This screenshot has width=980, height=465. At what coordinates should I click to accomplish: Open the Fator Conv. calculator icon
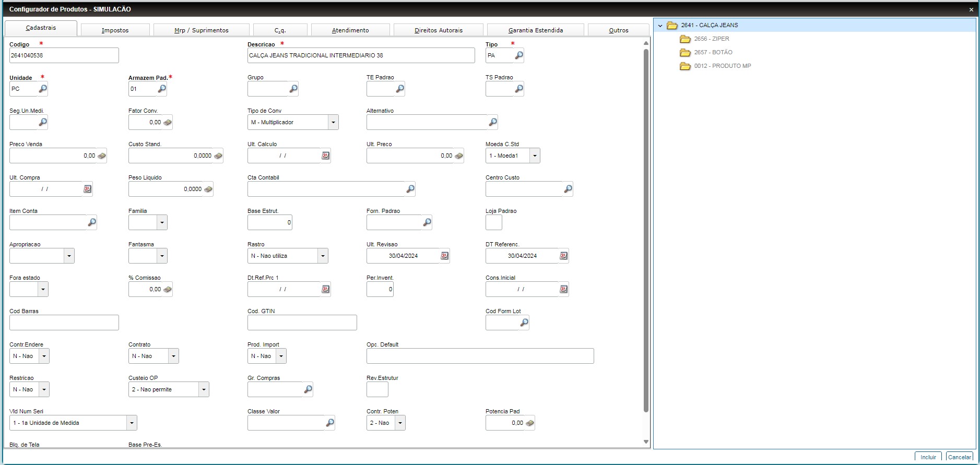[x=168, y=122]
